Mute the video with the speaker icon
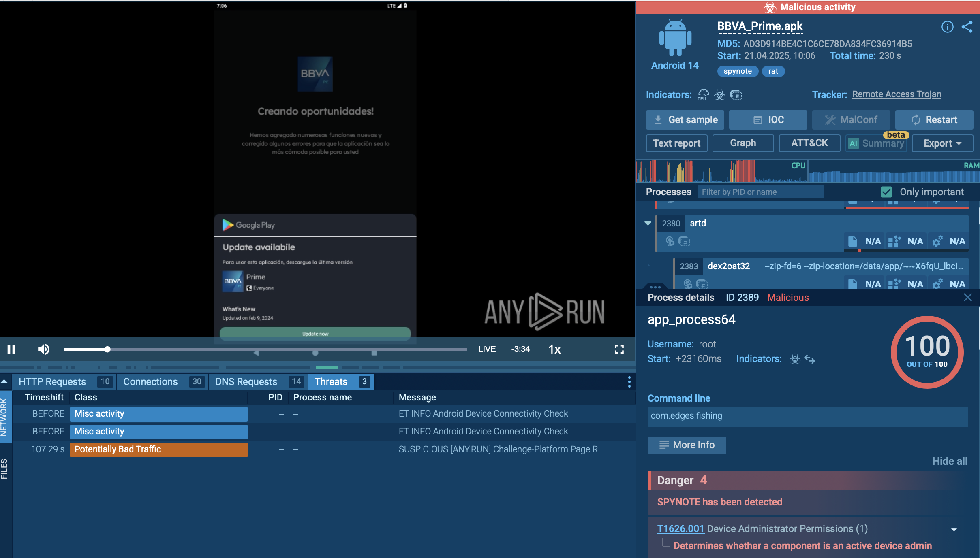 click(x=43, y=349)
